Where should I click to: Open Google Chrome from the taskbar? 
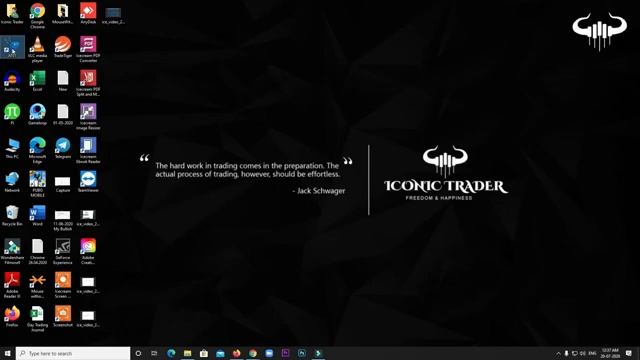coord(253,353)
